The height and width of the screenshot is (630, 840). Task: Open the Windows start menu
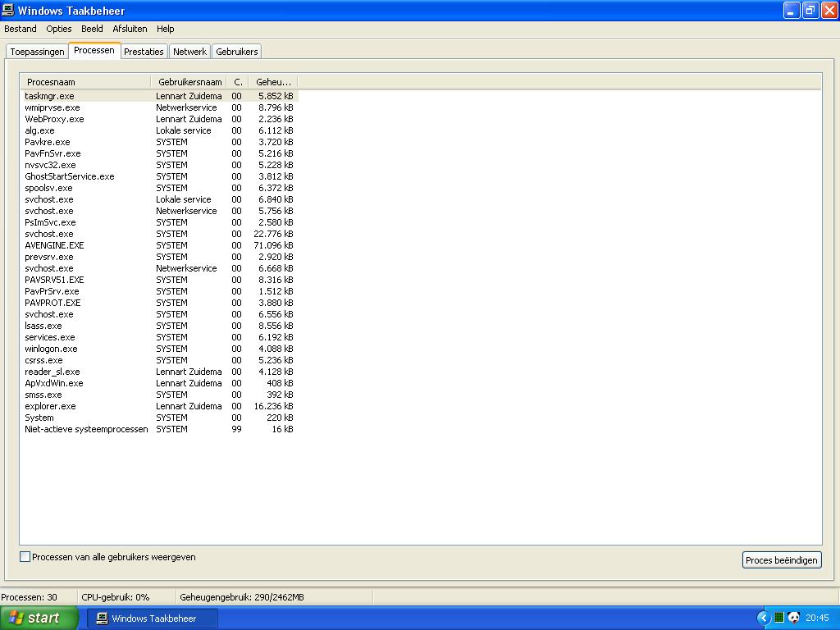coord(39,618)
